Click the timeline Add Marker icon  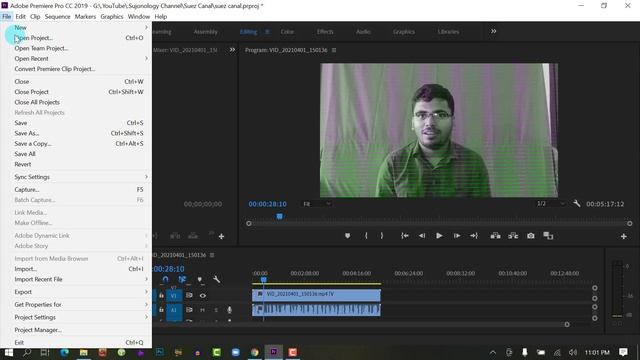[200, 280]
